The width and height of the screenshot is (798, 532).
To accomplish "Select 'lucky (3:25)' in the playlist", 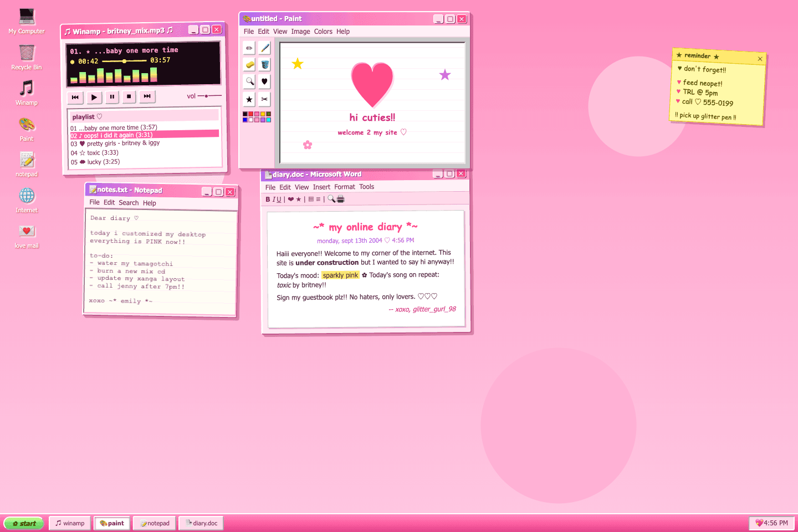I will tap(144, 162).
